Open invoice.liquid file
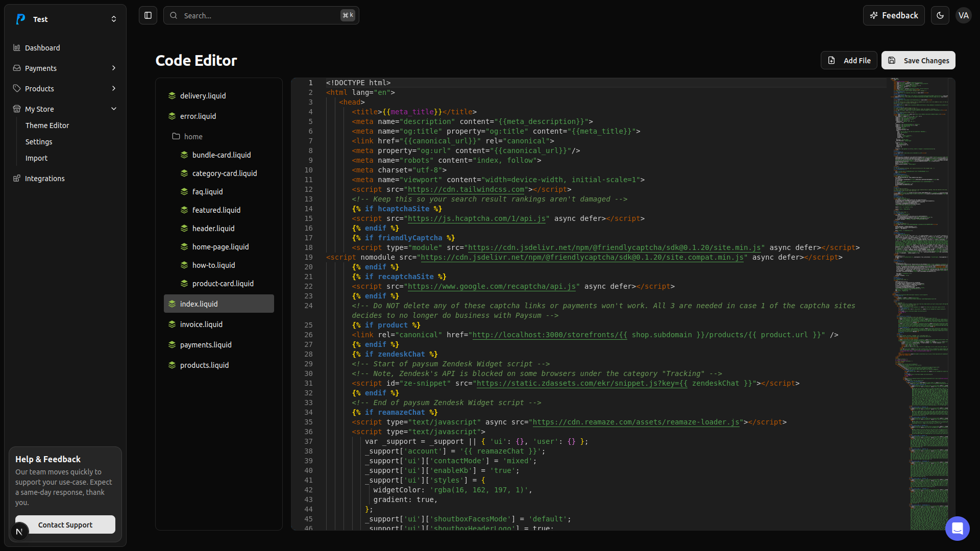 coord(219,324)
